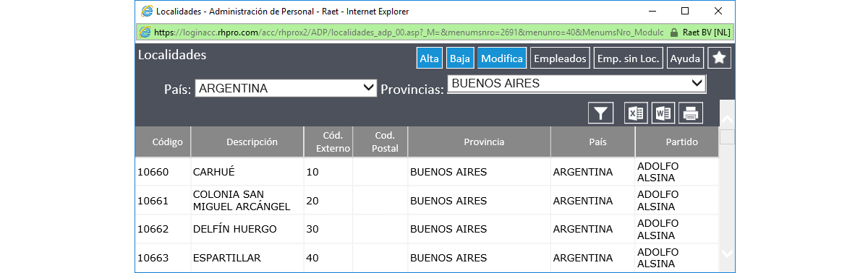This screenshot has height=273, width=868.
Task: Click the printer icon
Action: click(x=690, y=113)
